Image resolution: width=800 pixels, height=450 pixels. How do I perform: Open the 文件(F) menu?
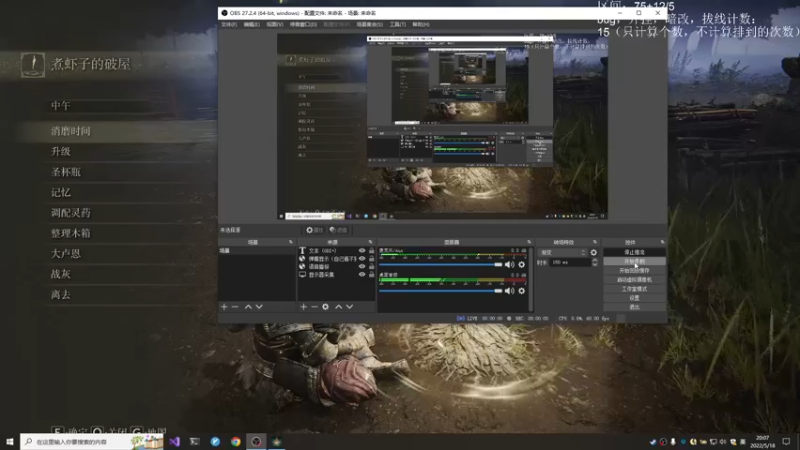point(229,24)
